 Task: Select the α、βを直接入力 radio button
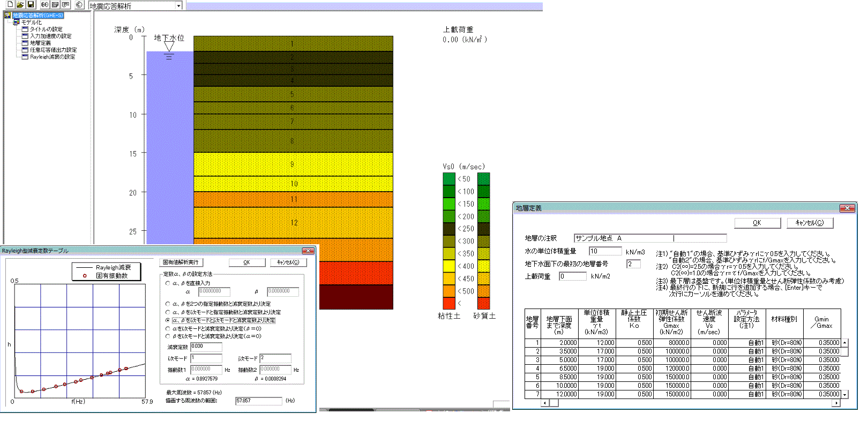coord(168,283)
